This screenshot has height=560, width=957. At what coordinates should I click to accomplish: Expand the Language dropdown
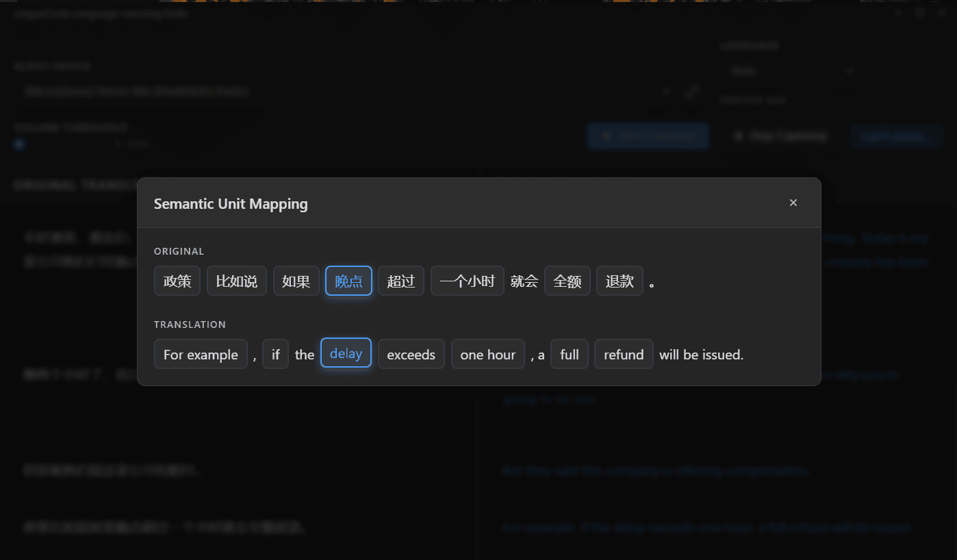[791, 71]
